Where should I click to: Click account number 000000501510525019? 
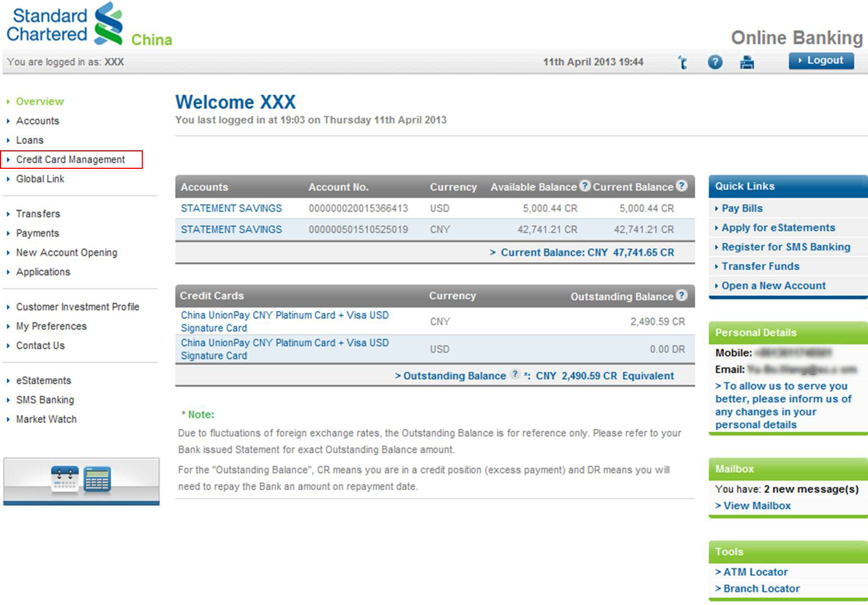358,230
